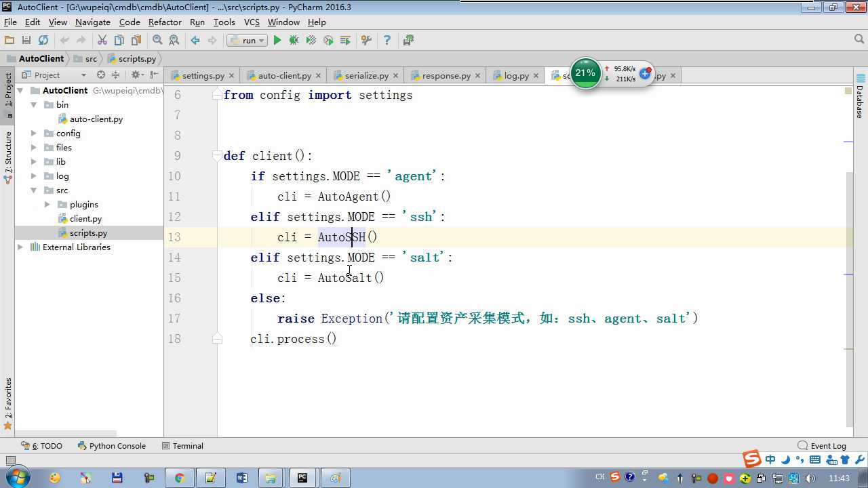
Task: Click the Sogou skin shirt icon
Action: click(x=845, y=460)
